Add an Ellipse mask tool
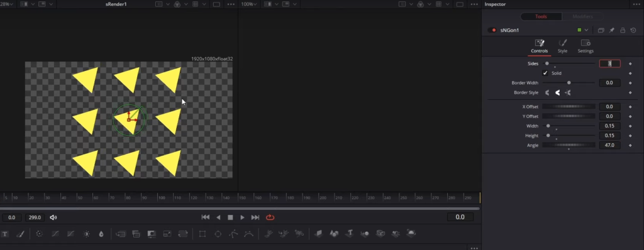Screen dimensions: 644x250 point(218,234)
